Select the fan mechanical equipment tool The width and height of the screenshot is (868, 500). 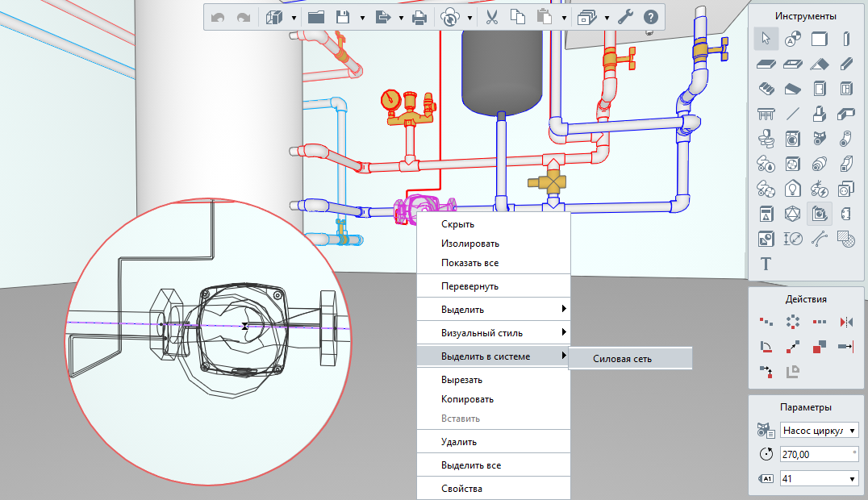(x=793, y=164)
